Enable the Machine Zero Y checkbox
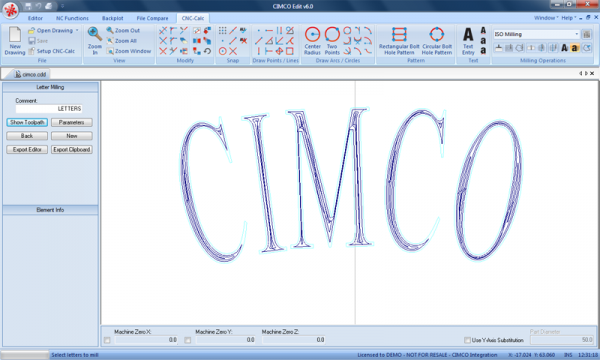Image resolution: width=600 pixels, height=360 pixels. (x=188, y=340)
